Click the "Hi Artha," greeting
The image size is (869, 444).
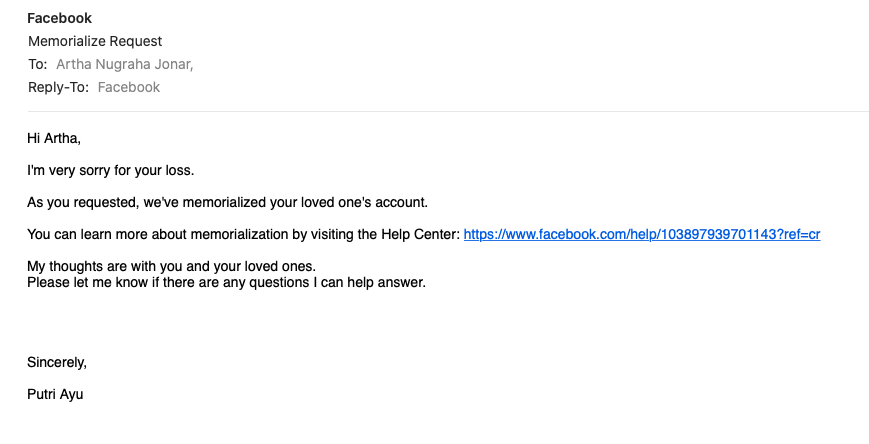[54, 138]
